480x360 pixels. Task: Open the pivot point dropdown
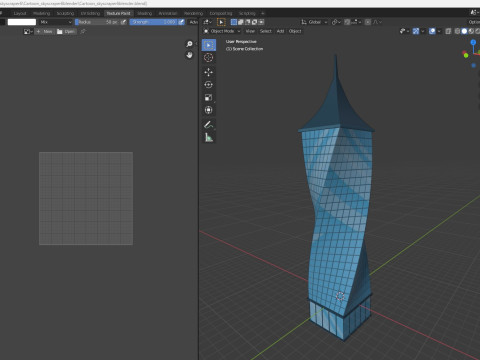tap(336, 22)
